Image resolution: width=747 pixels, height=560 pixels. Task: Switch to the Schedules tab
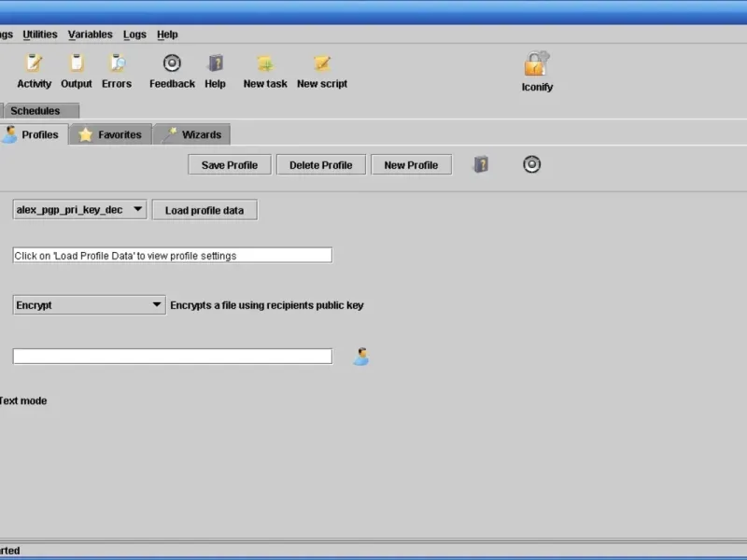tap(41, 110)
